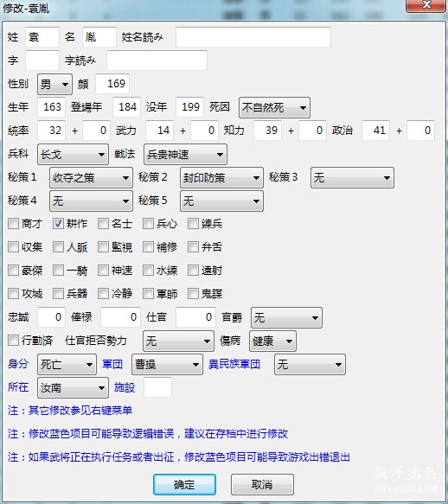Expand the 秘策3 dropdown

click(352, 177)
